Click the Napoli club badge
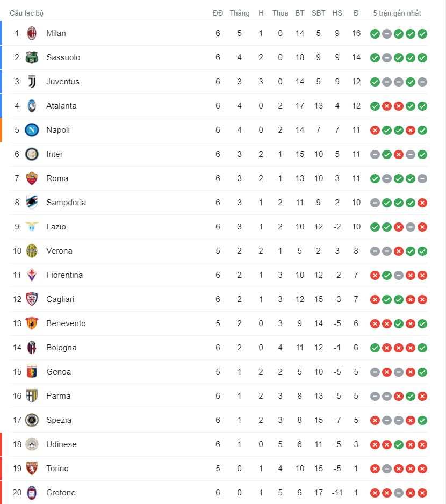 point(32,130)
